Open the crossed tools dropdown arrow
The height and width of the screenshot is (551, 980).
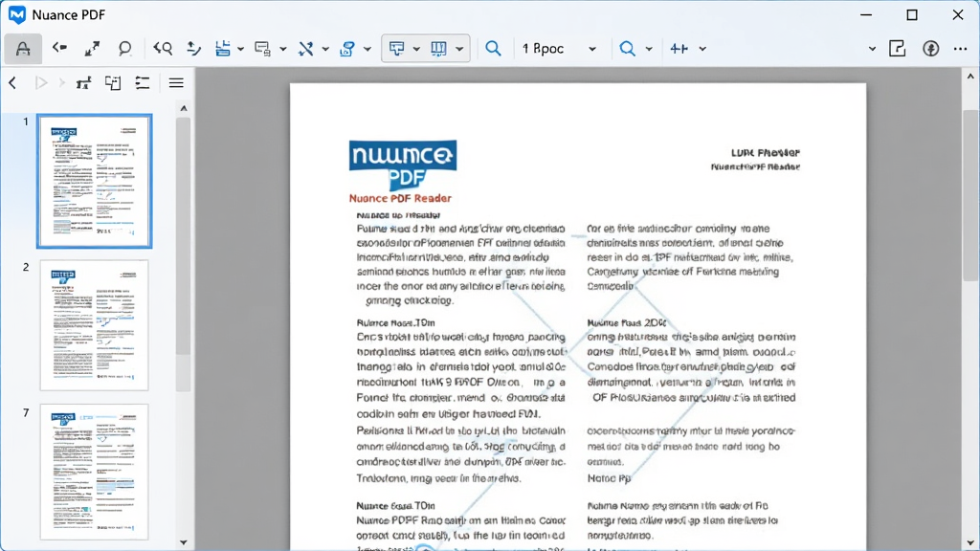(x=325, y=49)
